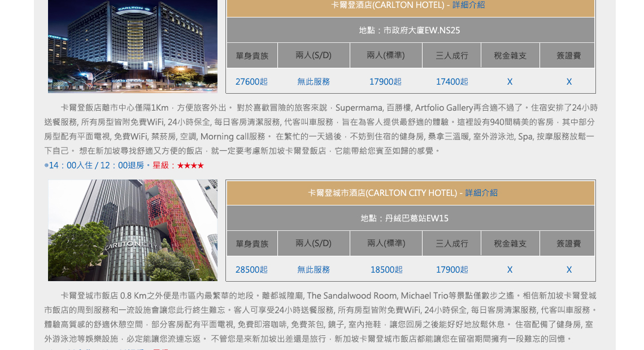Select the 17400起 triple price
644x350 pixels.
point(452,82)
